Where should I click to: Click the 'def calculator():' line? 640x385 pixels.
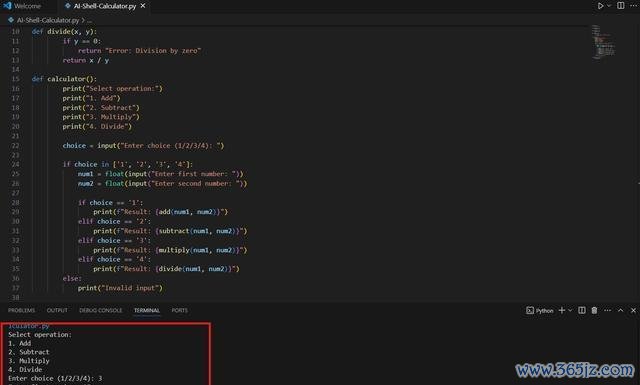point(64,79)
